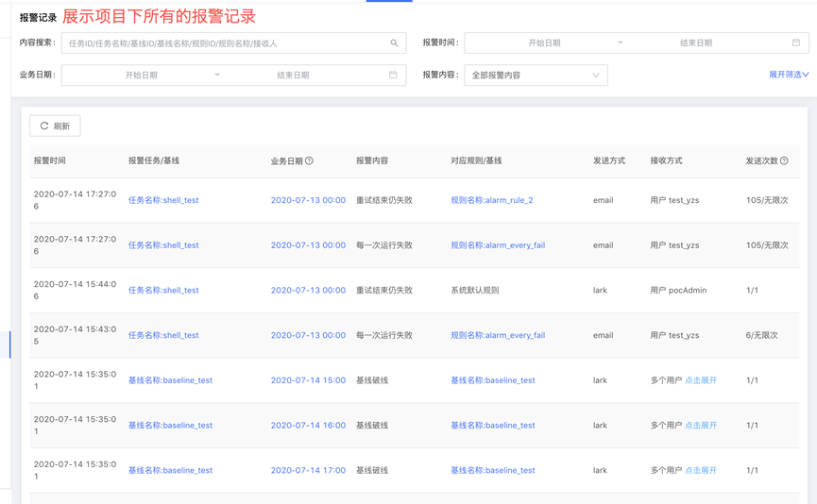Expand more filters via 展开筛选
817x504 pixels.
[789, 75]
